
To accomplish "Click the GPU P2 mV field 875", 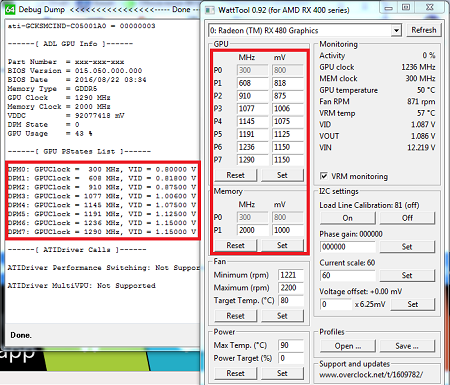I will (288, 96).
